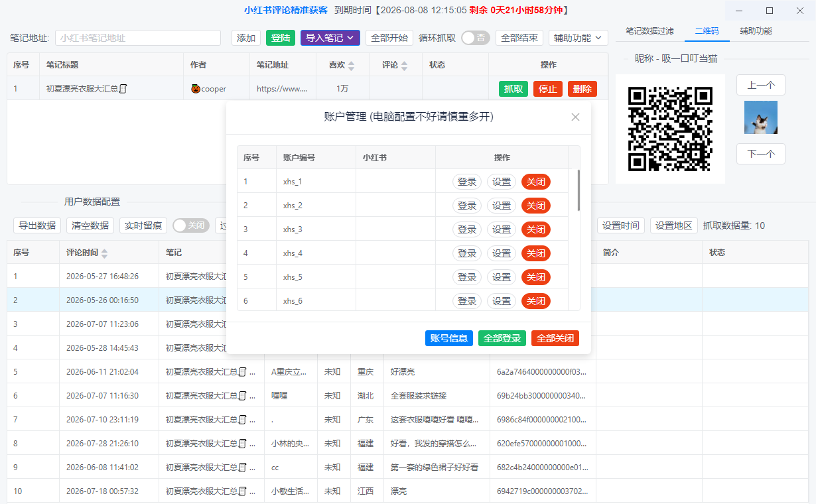This screenshot has width=816, height=504.
Task: Click the 下一个 button
Action: tap(761, 154)
